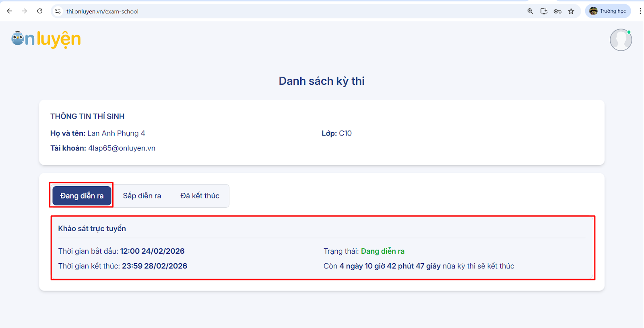
Task: Open the saved passwords key icon
Action: (x=557, y=11)
